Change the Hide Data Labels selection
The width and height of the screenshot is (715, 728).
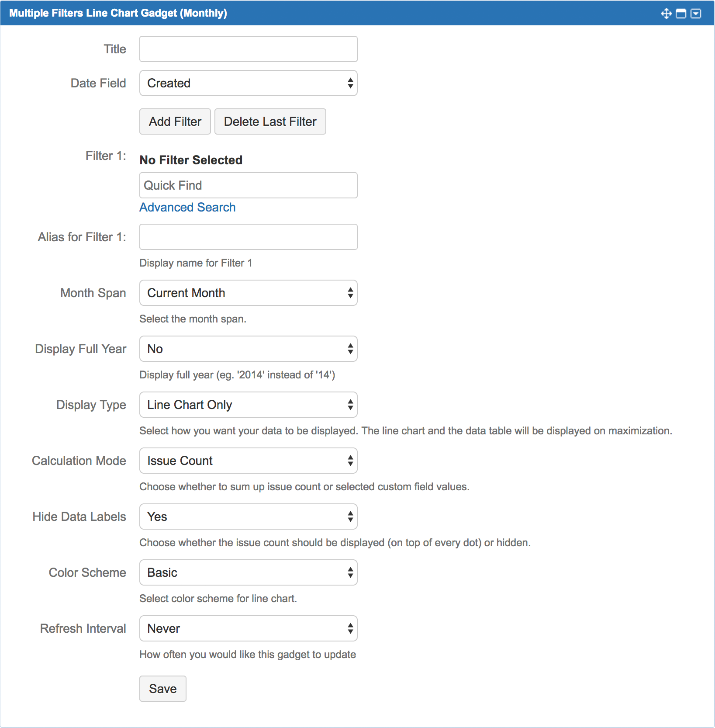pos(248,517)
